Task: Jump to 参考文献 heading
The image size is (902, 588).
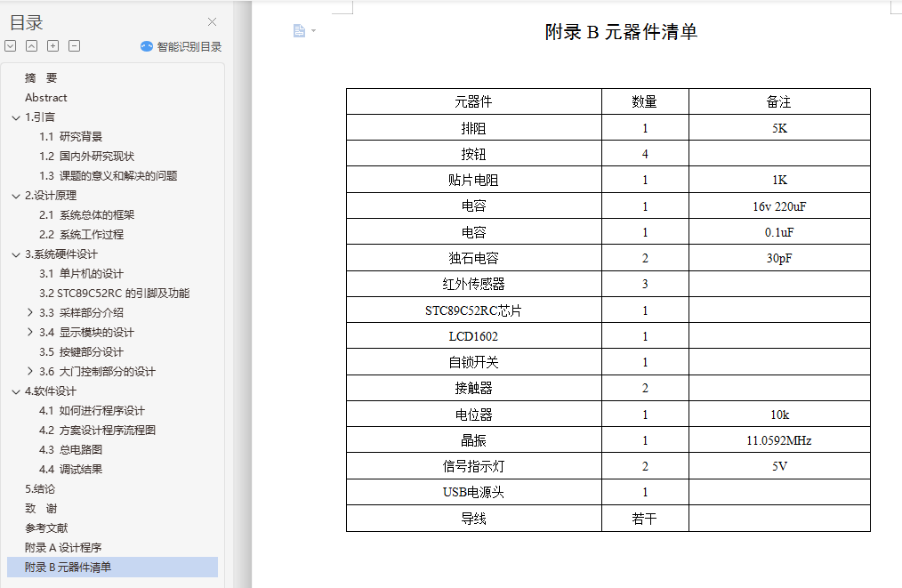Action: tap(46, 528)
